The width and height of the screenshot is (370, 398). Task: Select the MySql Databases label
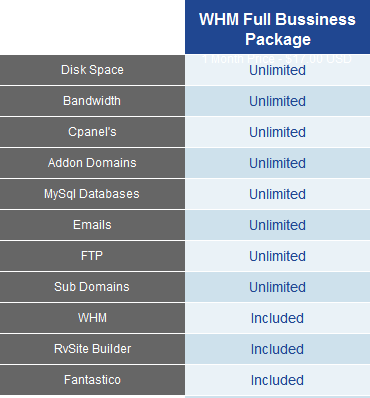click(x=92, y=194)
